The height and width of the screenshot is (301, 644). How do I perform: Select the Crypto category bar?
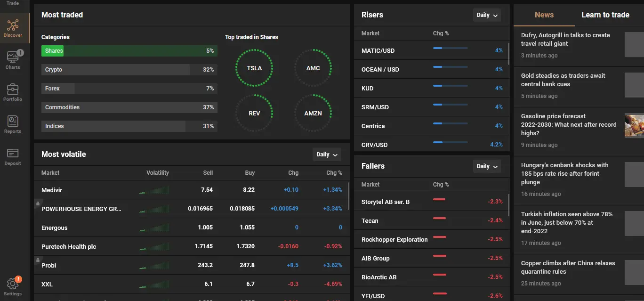(129, 70)
